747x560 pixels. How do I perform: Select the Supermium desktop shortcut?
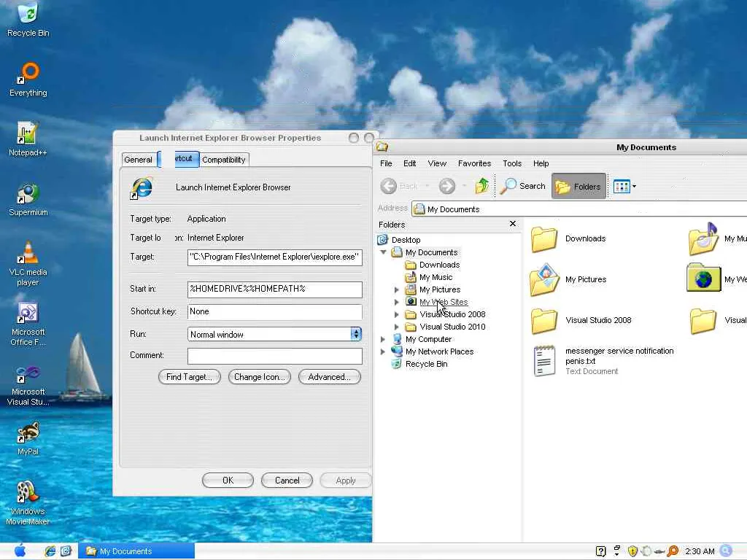click(x=28, y=199)
